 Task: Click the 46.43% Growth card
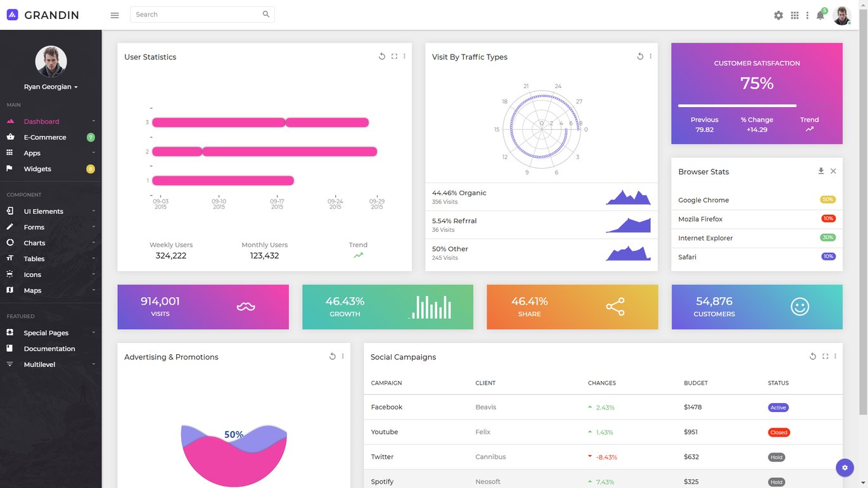coord(388,307)
